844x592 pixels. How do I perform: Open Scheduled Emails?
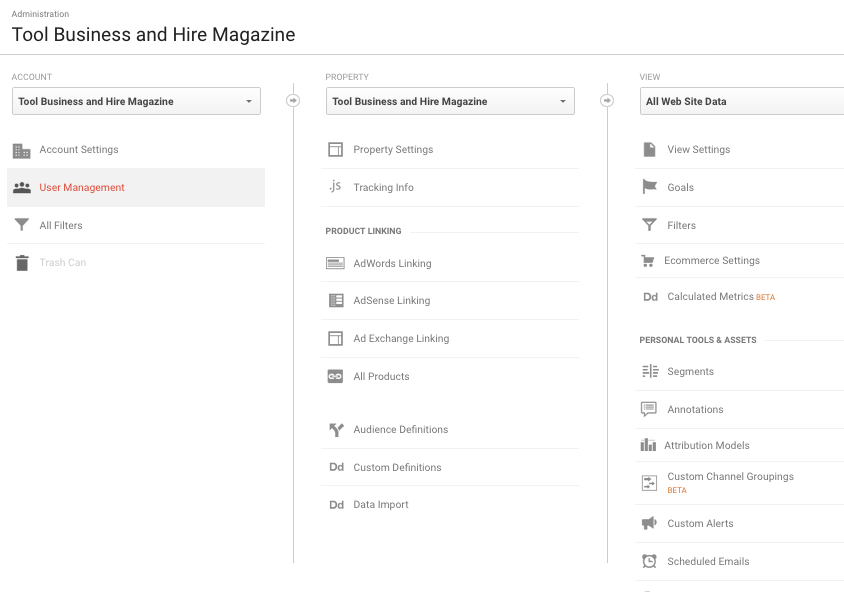tap(708, 561)
